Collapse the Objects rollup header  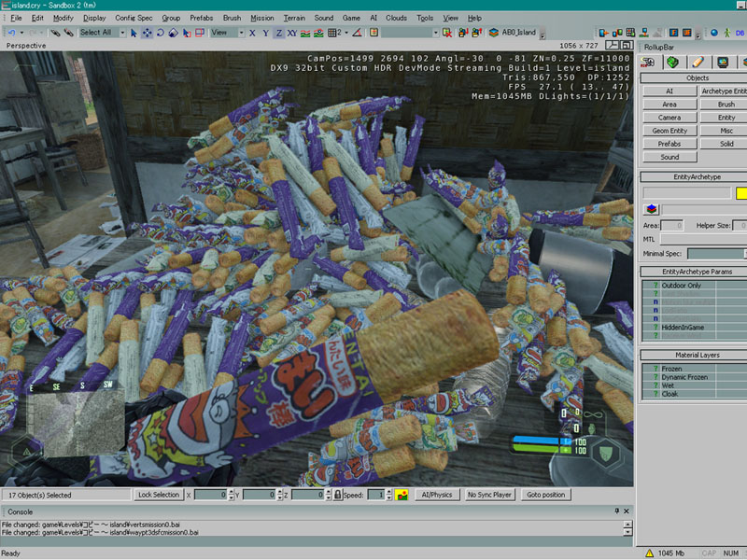tap(696, 77)
